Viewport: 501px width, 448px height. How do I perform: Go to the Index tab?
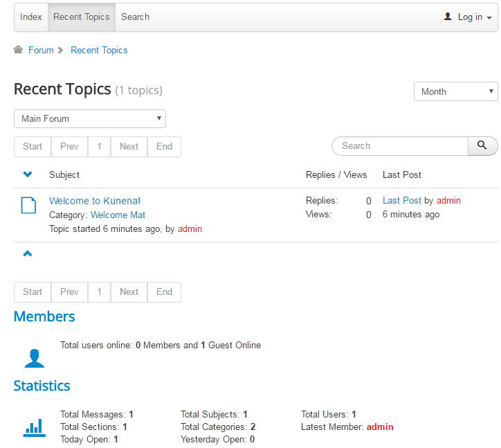[x=31, y=17]
